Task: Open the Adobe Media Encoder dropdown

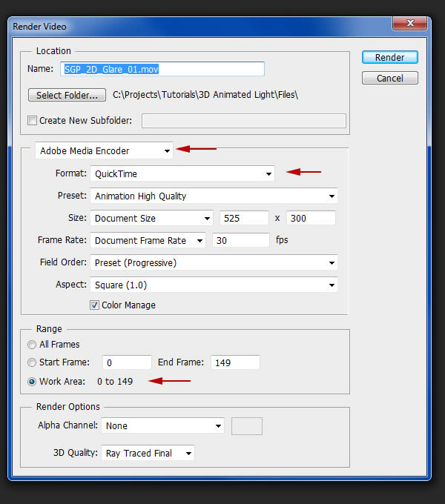Action: pyautogui.click(x=104, y=150)
